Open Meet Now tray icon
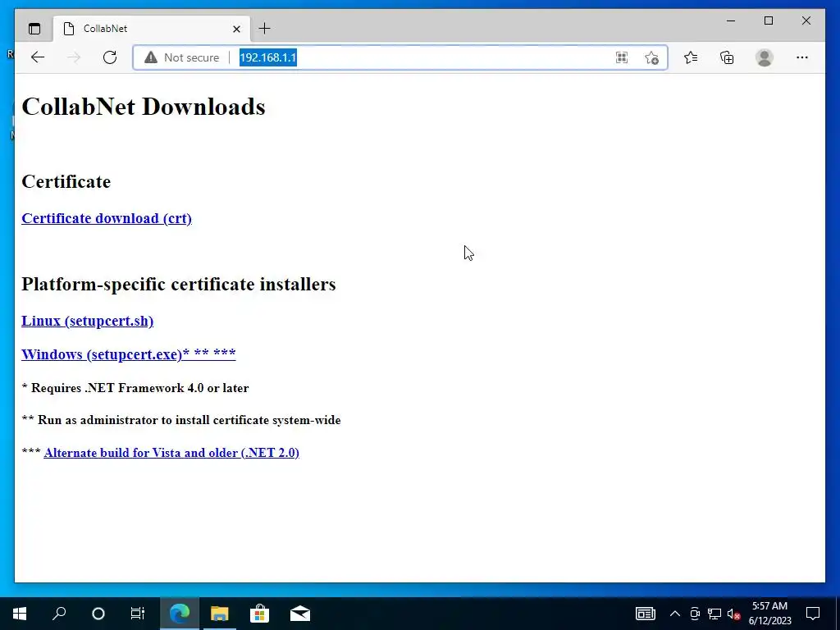Viewport: 840px width, 630px height. point(695,614)
